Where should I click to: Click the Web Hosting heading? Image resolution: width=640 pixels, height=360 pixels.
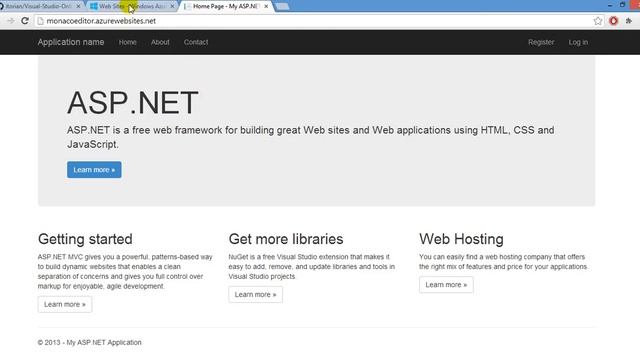point(461,239)
